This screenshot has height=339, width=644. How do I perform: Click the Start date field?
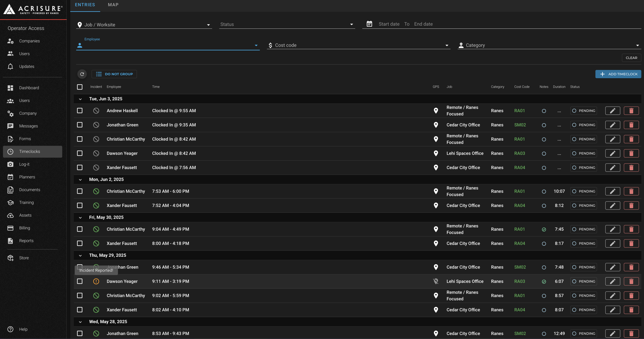pos(389,24)
